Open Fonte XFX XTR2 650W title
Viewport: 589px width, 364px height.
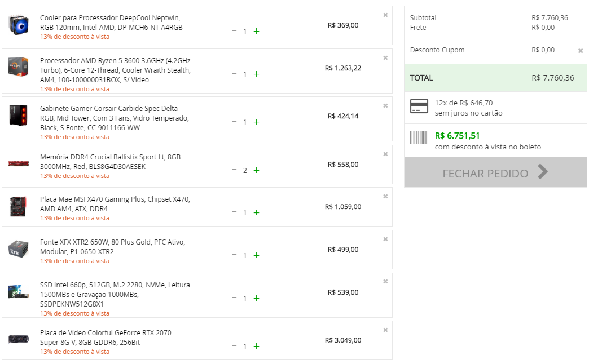[x=113, y=247]
